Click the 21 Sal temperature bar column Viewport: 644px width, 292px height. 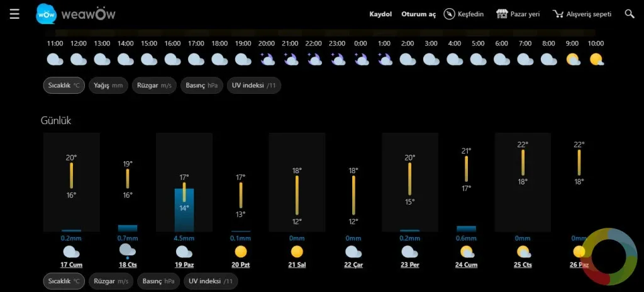[x=297, y=182]
